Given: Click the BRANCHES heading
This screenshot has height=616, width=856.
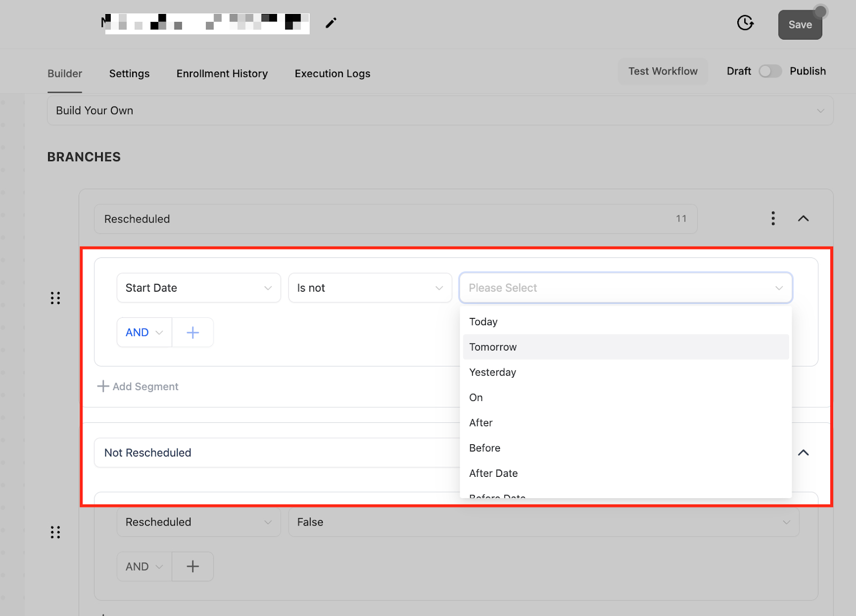Looking at the screenshot, I should (x=84, y=157).
